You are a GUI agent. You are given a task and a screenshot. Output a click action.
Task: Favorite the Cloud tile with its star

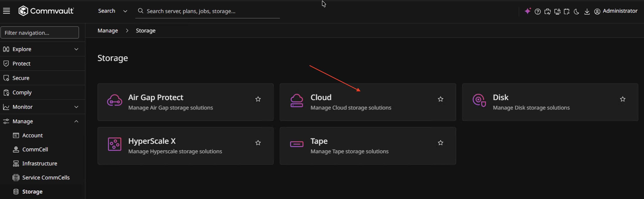tap(440, 99)
